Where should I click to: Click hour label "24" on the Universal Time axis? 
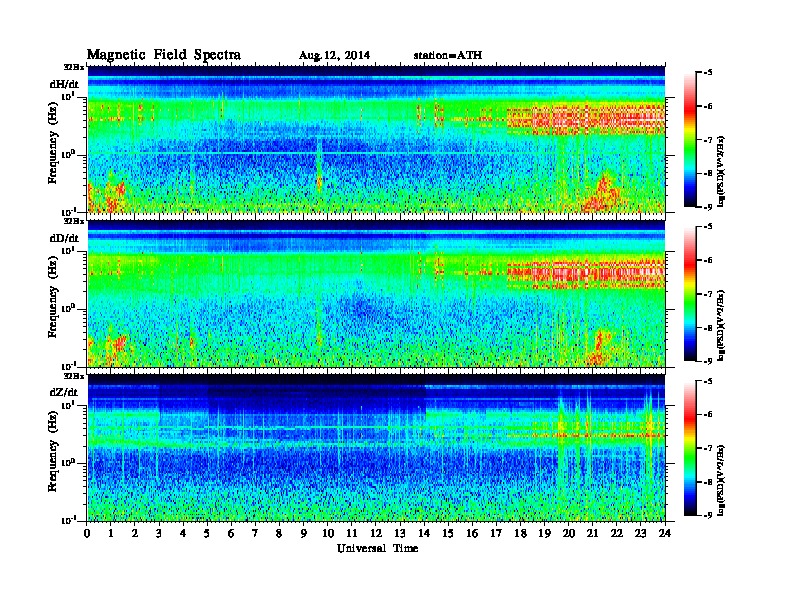(665, 534)
